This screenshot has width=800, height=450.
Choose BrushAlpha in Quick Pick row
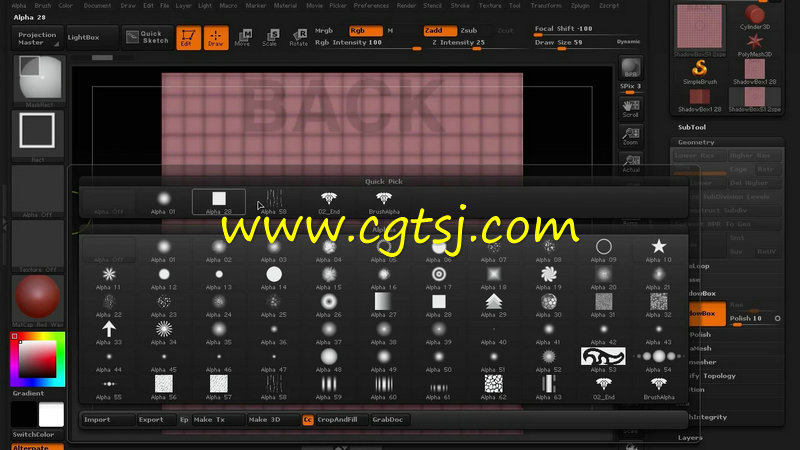click(384, 202)
